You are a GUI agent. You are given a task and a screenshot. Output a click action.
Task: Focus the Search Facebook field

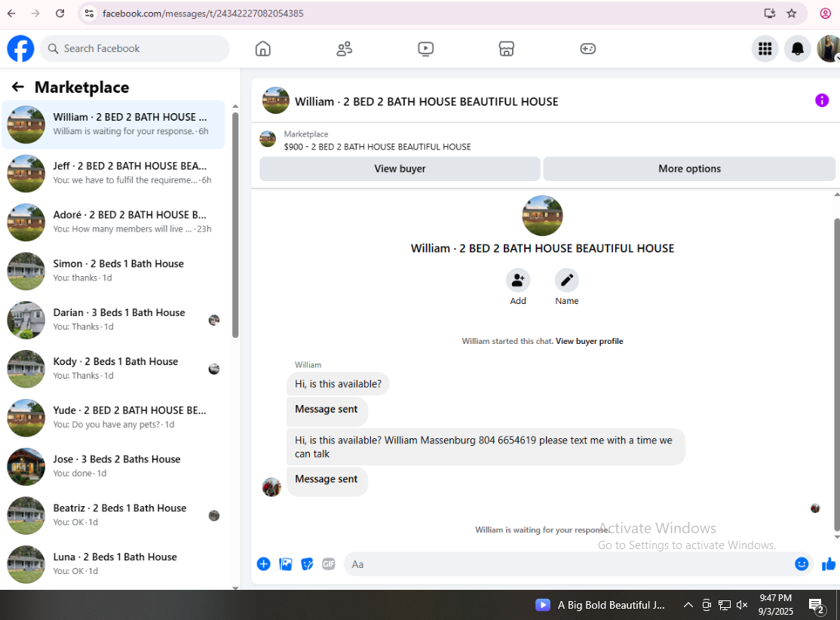[134, 49]
